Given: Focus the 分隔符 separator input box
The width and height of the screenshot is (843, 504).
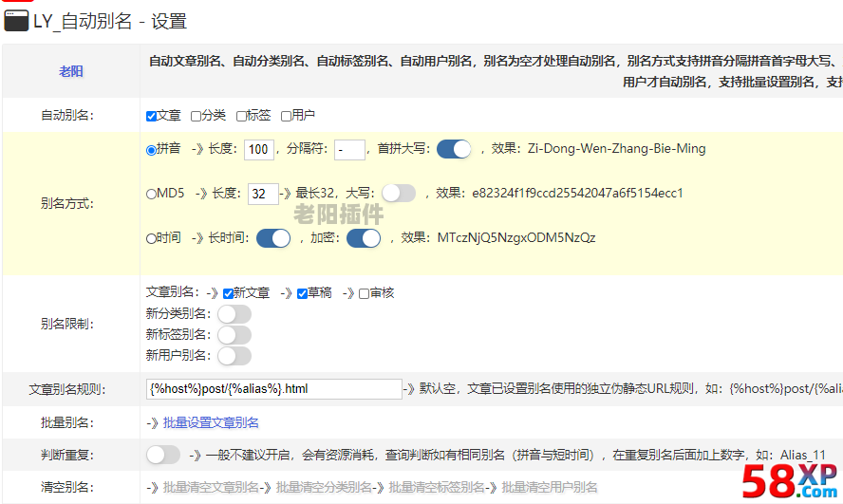Looking at the screenshot, I should pyautogui.click(x=349, y=149).
